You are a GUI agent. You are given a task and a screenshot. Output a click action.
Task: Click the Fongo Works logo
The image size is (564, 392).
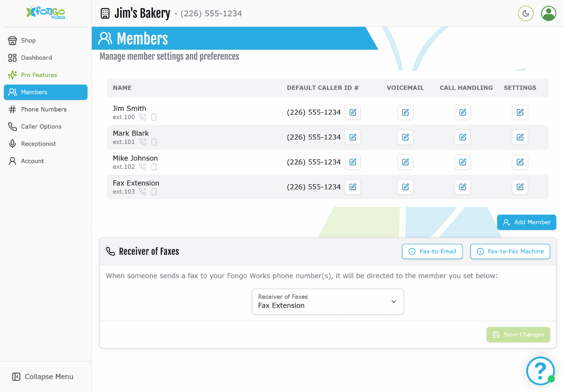(46, 12)
